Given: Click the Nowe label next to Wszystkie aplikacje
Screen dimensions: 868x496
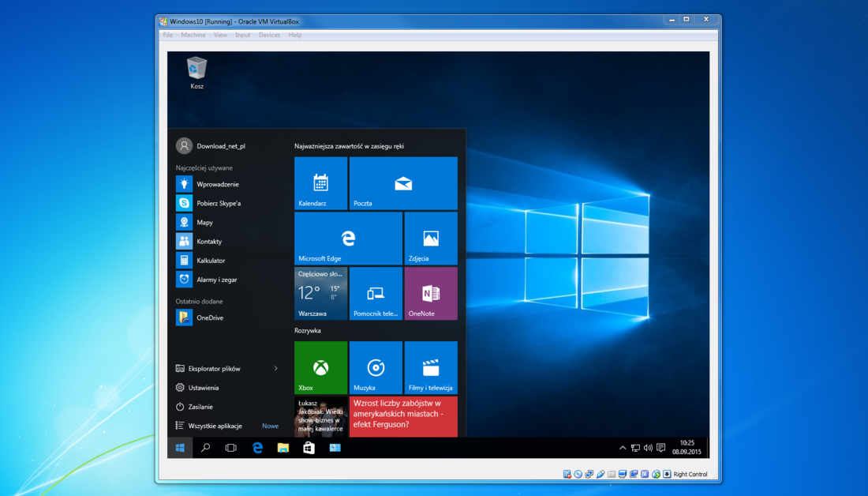Looking at the screenshot, I should tap(270, 426).
